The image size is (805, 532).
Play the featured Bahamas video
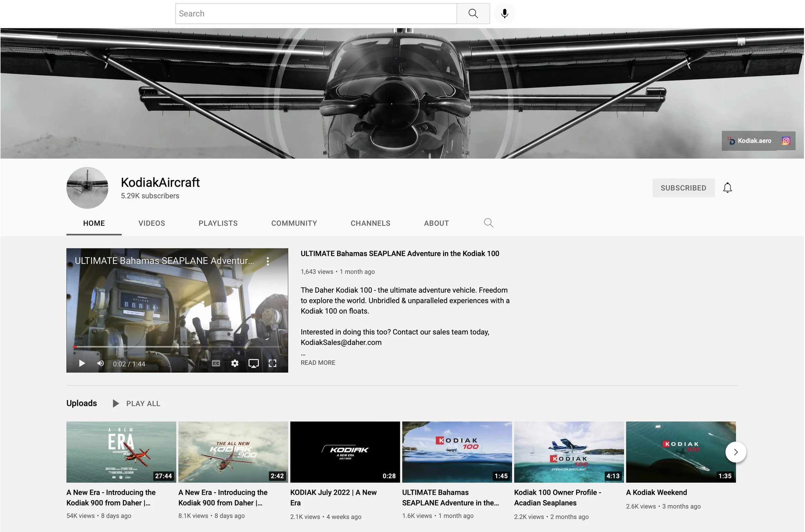(82, 364)
